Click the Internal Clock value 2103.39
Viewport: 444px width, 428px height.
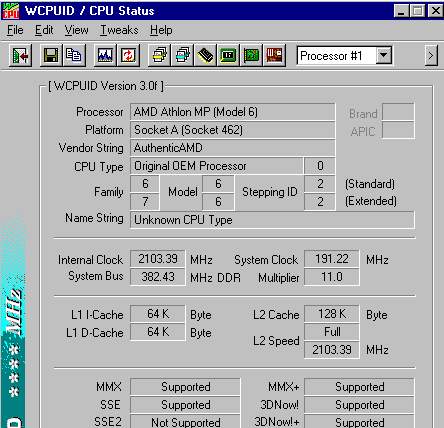click(x=157, y=259)
